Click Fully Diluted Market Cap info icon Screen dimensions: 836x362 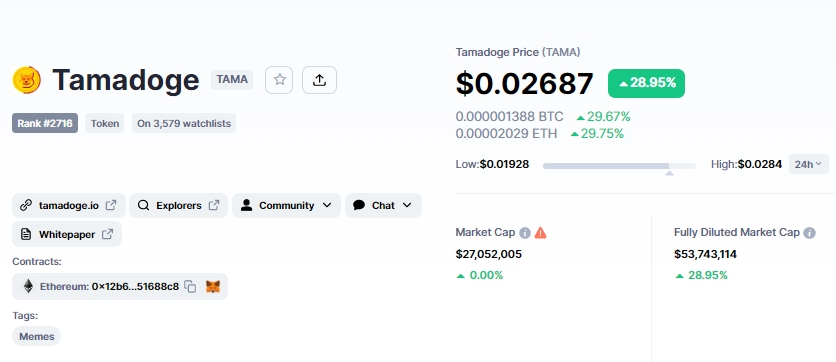(x=809, y=233)
